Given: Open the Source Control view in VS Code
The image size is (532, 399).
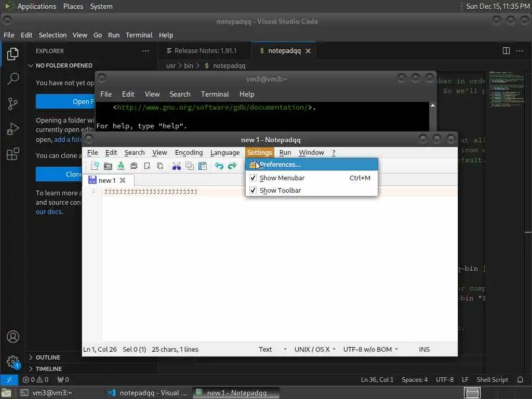Looking at the screenshot, I should pos(13,104).
